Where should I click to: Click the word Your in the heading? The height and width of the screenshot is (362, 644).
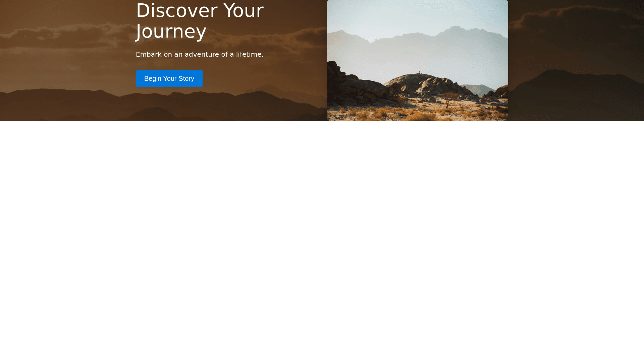(244, 11)
